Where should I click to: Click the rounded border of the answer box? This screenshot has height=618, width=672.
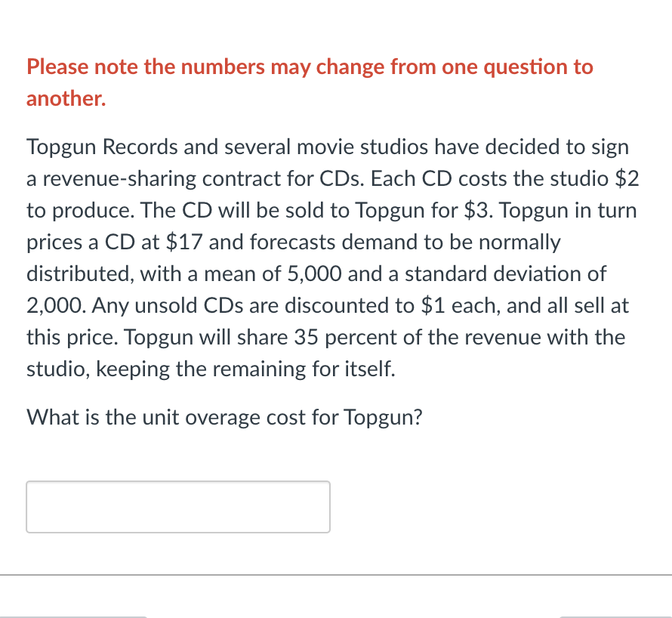[x=178, y=483]
